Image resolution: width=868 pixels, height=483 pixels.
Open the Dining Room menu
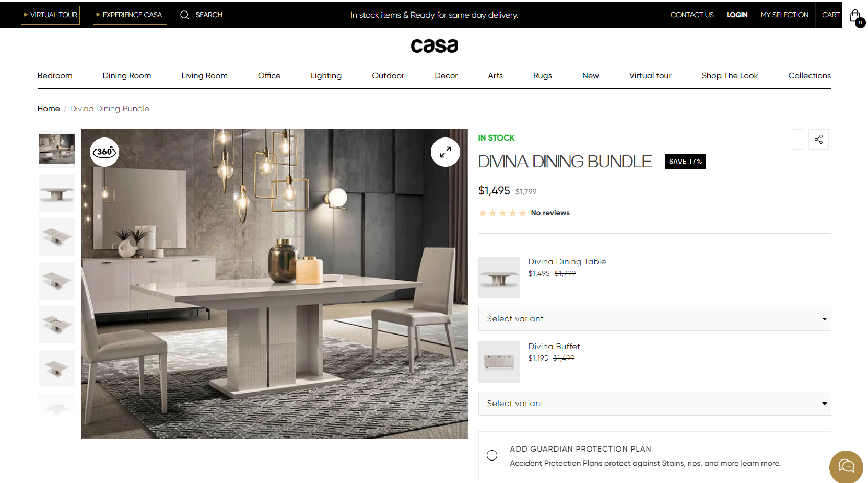click(x=127, y=76)
